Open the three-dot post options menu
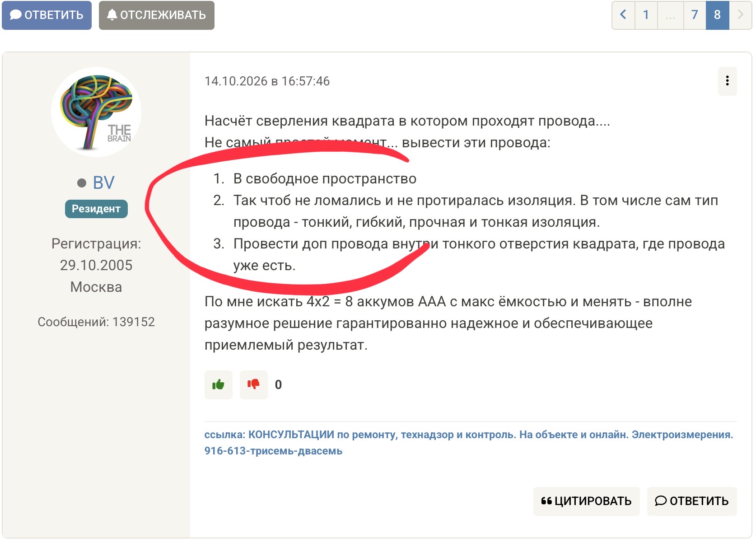 (x=727, y=81)
